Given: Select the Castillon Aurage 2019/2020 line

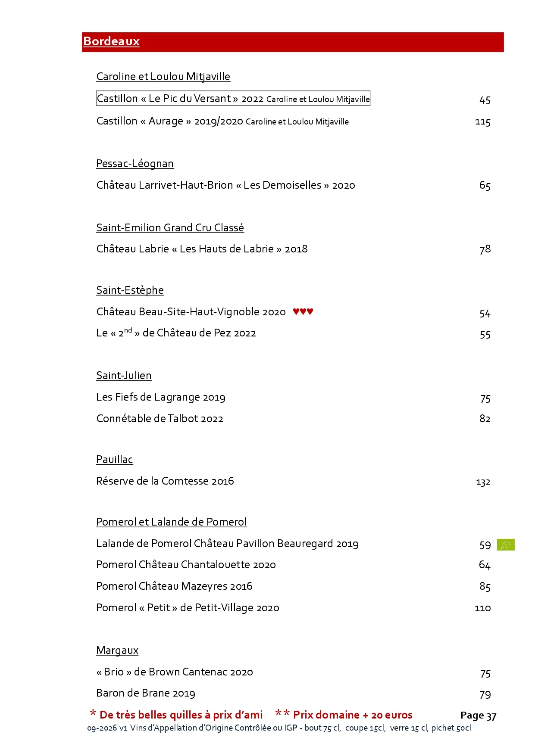Looking at the screenshot, I should coord(222,121).
